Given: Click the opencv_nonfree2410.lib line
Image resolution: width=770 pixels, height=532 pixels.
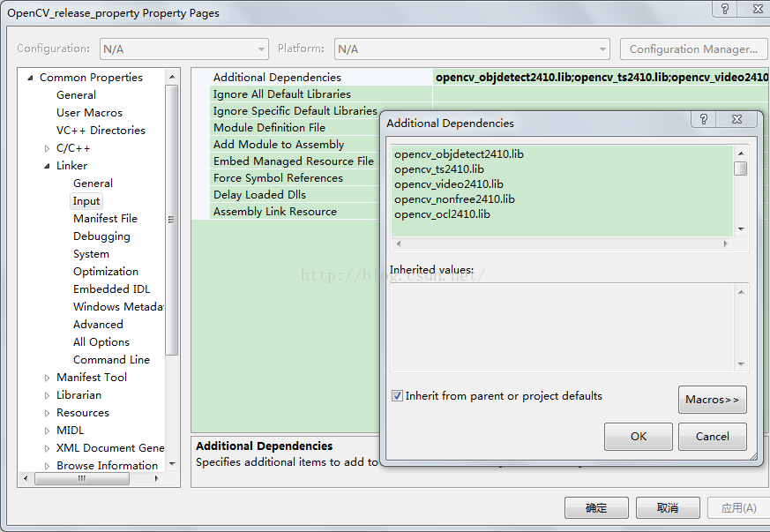Looking at the screenshot, I should (454, 199).
